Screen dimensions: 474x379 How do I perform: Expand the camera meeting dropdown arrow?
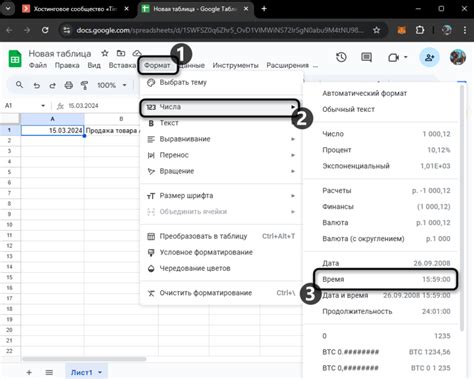click(x=406, y=57)
